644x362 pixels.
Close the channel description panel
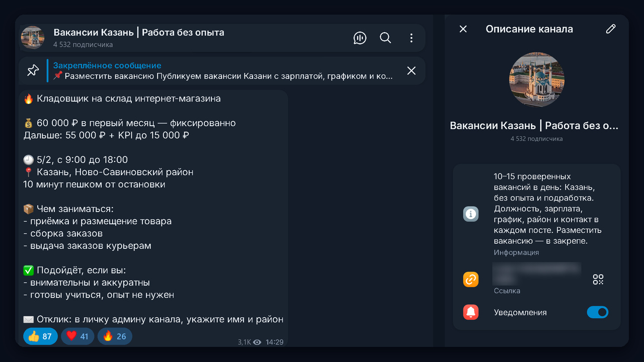pyautogui.click(x=463, y=29)
